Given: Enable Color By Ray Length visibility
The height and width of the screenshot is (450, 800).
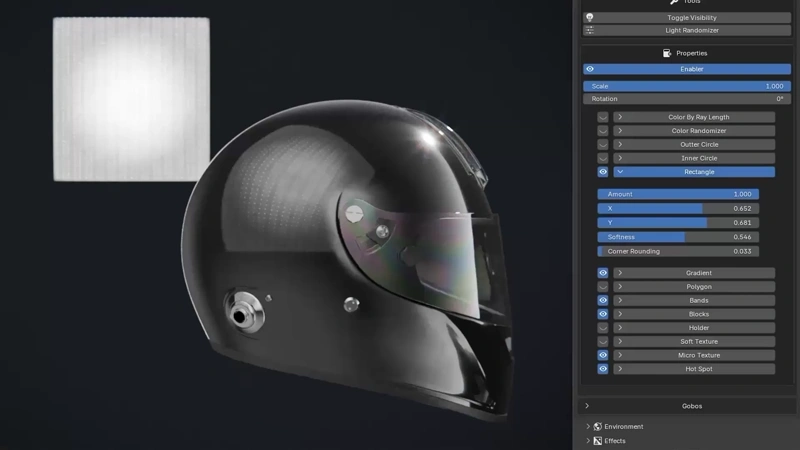Looking at the screenshot, I should [x=603, y=117].
